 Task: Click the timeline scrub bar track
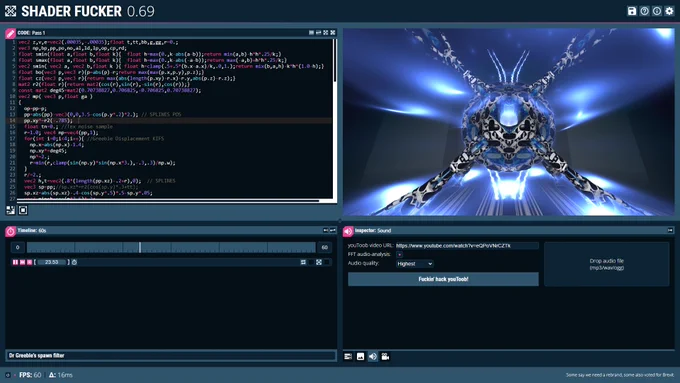click(171, 247)
